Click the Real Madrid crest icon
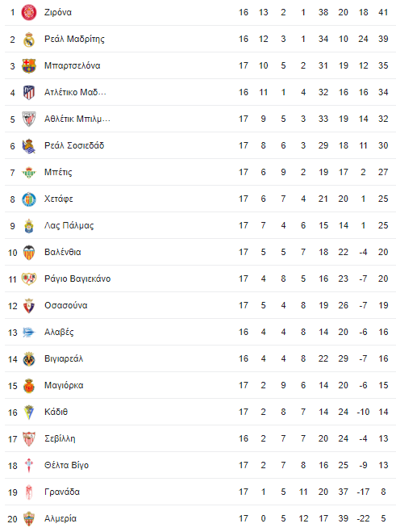Viewport: 396px width, 532px height. [29, 40]
